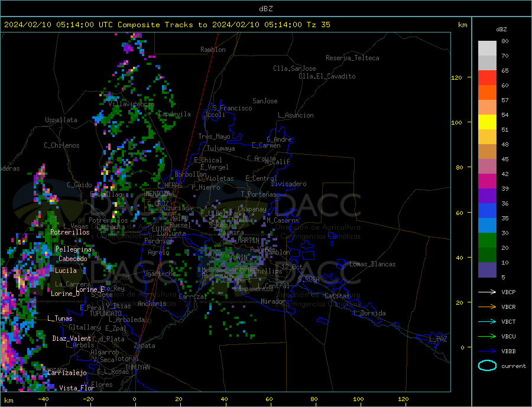Click the 'Carrizalejo' station label
Screen dimensions: 532x407
point(67,373)
